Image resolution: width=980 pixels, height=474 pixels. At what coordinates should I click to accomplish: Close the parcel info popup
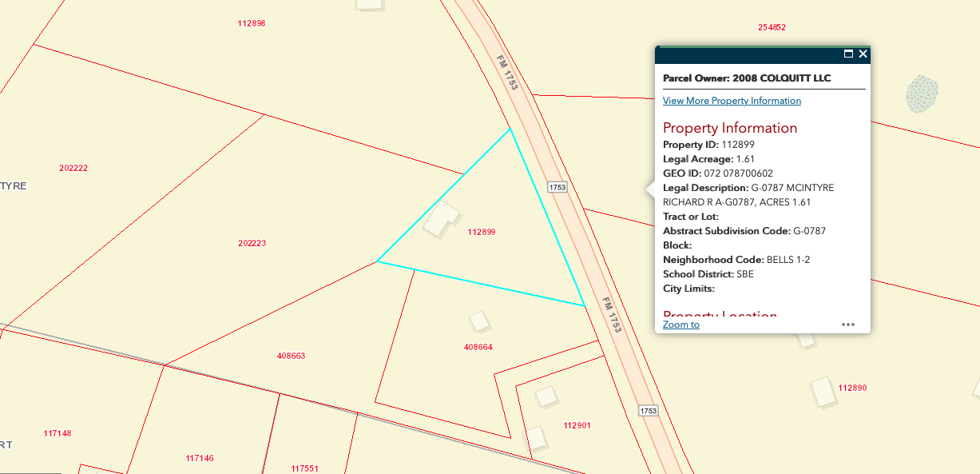pyautogui.click(x=863, y=54)
